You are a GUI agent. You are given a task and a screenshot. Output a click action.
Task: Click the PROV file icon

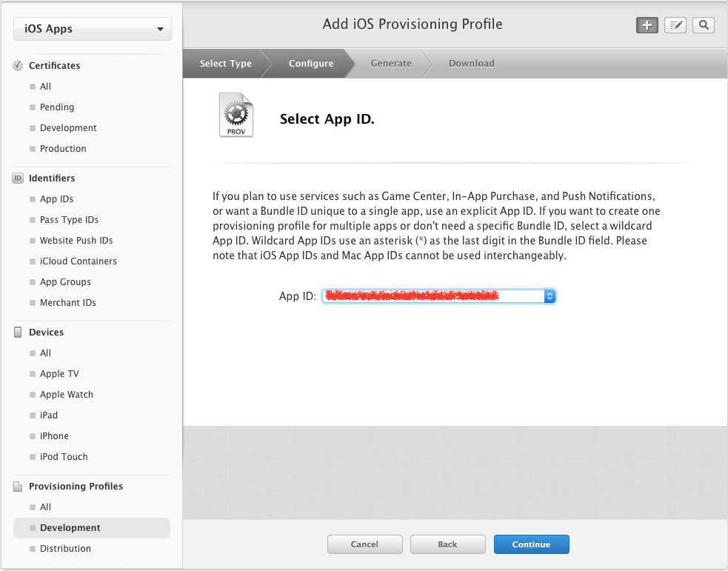(x=236, y=115)
